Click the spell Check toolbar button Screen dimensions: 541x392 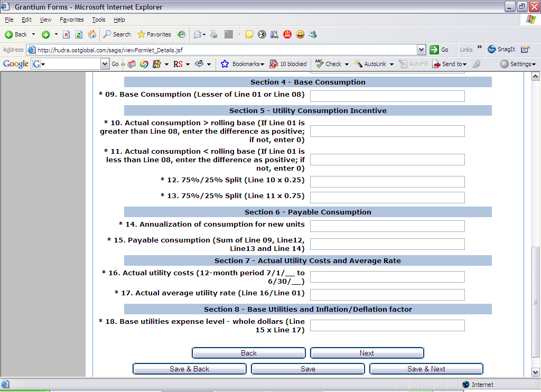tap(328, 64)
